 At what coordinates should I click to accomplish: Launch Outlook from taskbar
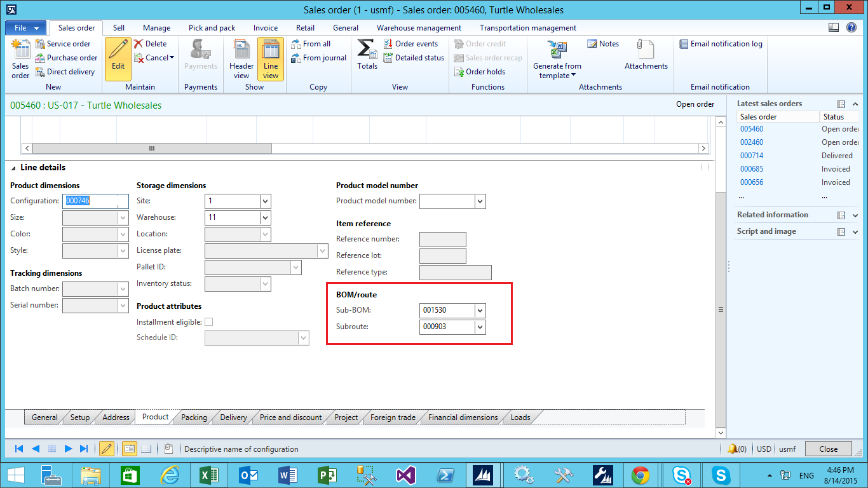(248, 475)
